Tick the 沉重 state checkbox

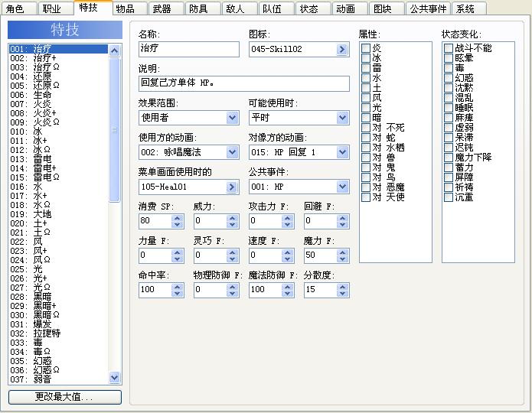click(449, 197)
